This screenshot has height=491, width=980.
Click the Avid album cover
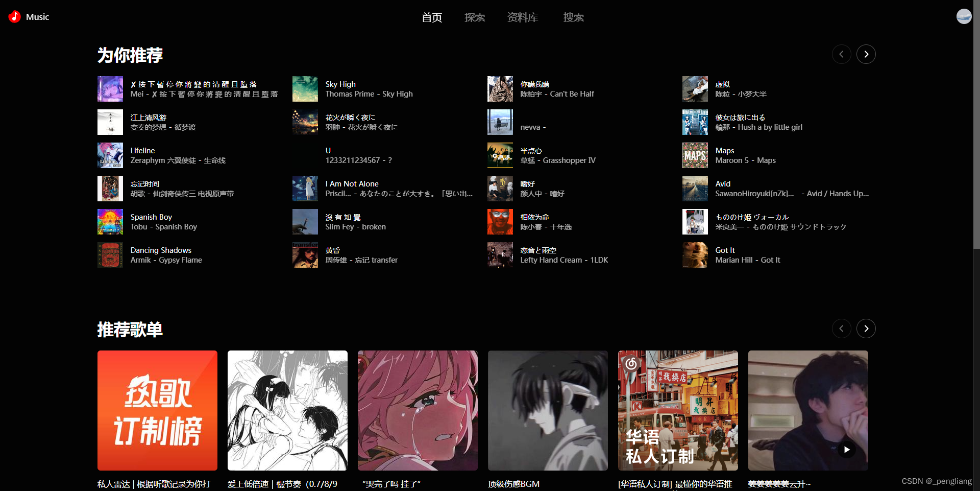click(695, 189)
